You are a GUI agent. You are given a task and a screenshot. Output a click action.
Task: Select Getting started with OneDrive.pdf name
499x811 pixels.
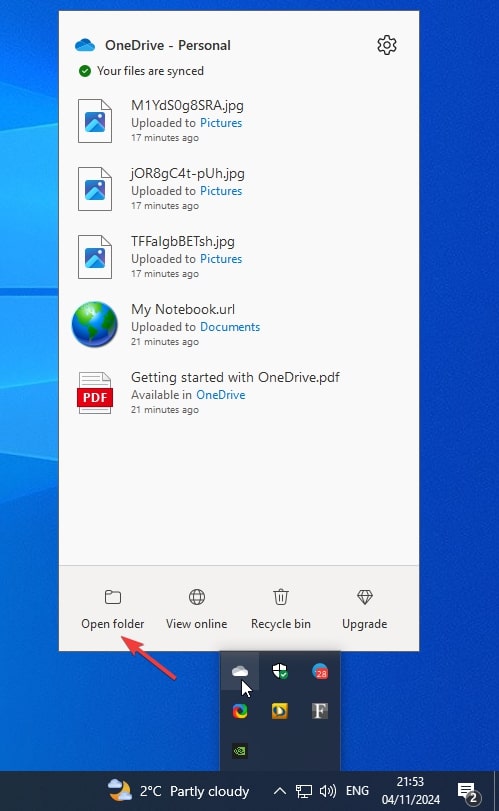pos(235,377)
